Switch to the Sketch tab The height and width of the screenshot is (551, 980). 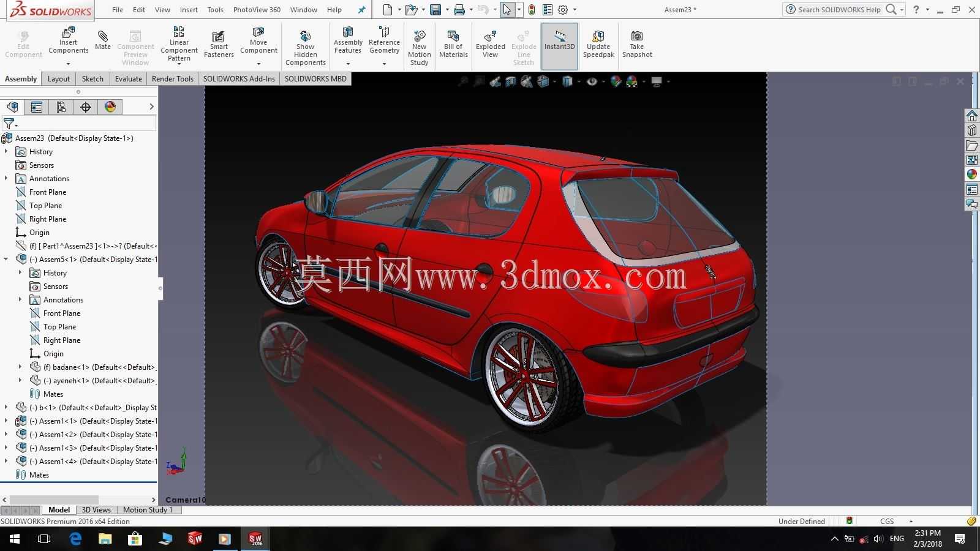coord(92,78)
